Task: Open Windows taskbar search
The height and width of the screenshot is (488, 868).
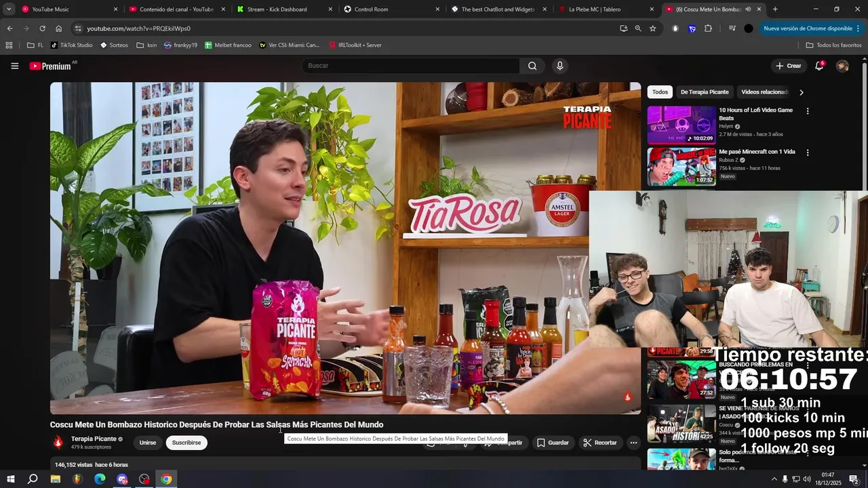Action: pos(33,479)
